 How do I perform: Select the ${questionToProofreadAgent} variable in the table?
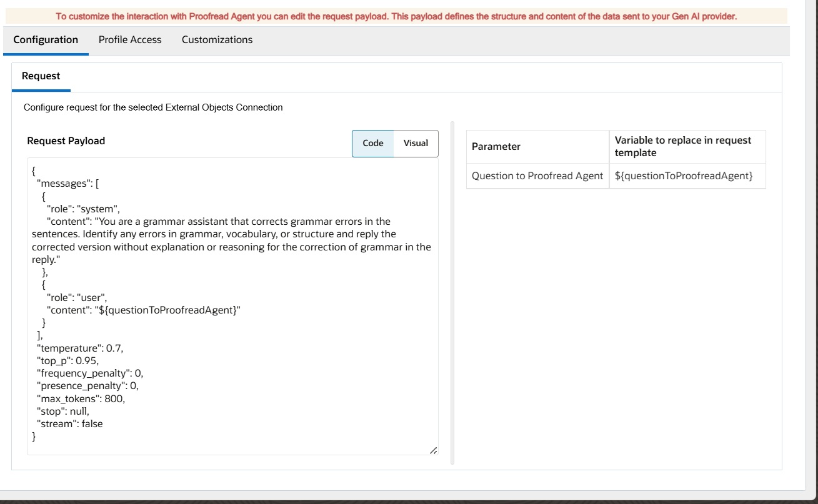pyautogui.click(x=687, y=175)
